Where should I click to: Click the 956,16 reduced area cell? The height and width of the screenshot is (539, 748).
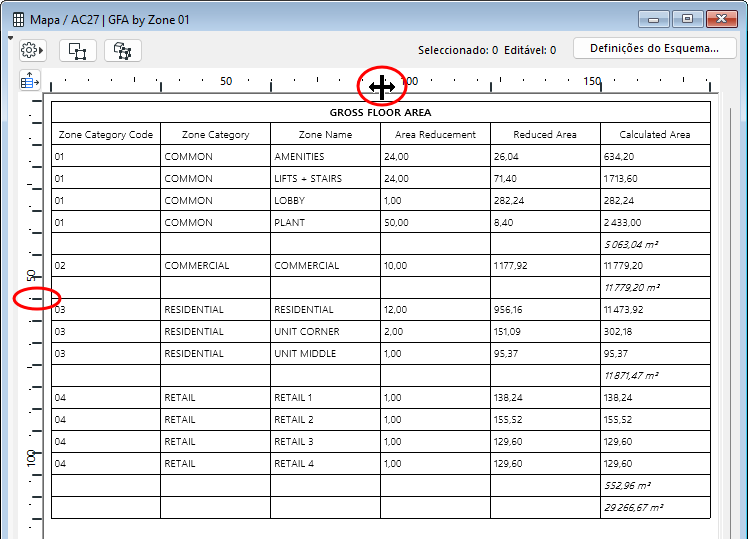tap(545, 310)
